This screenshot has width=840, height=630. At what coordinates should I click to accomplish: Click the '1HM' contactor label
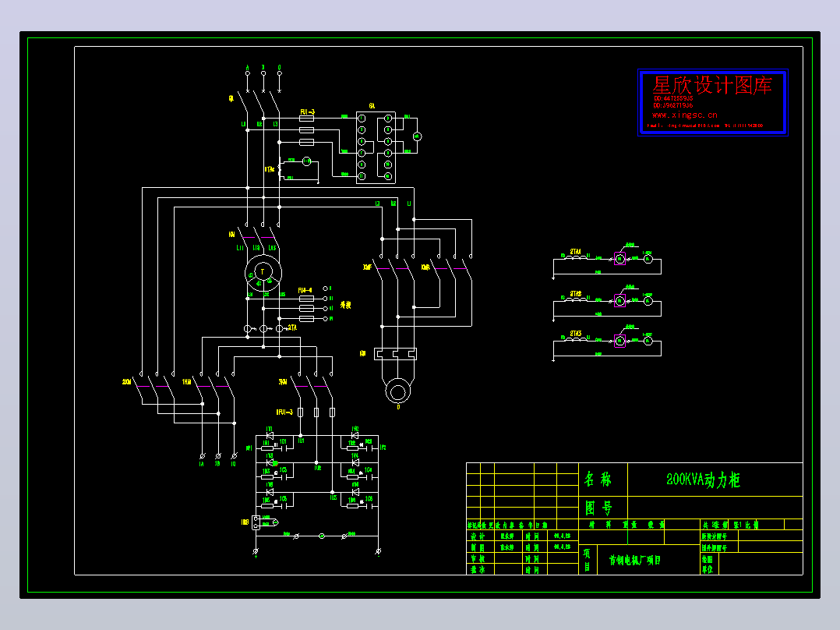(x=186, y=382)
